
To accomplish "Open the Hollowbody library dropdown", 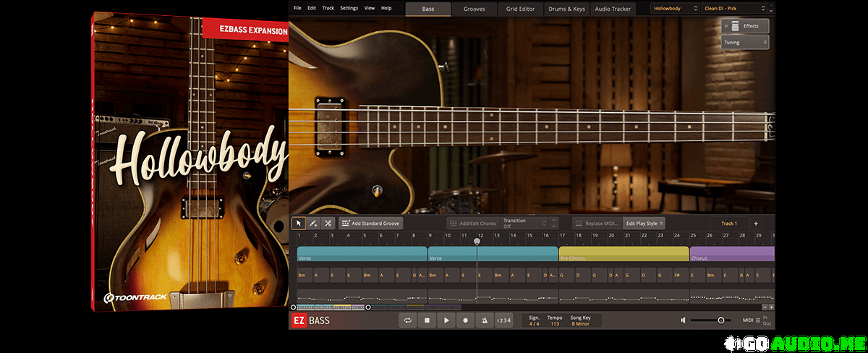I will click(673, 9).
